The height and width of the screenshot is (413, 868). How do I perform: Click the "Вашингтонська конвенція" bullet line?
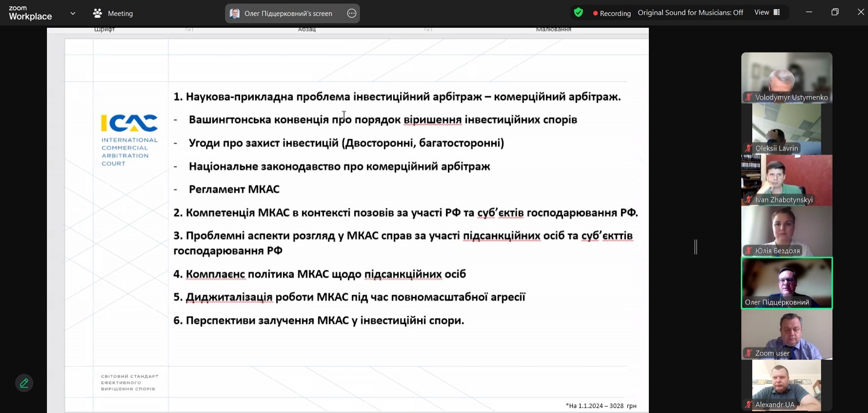point(383,120)
